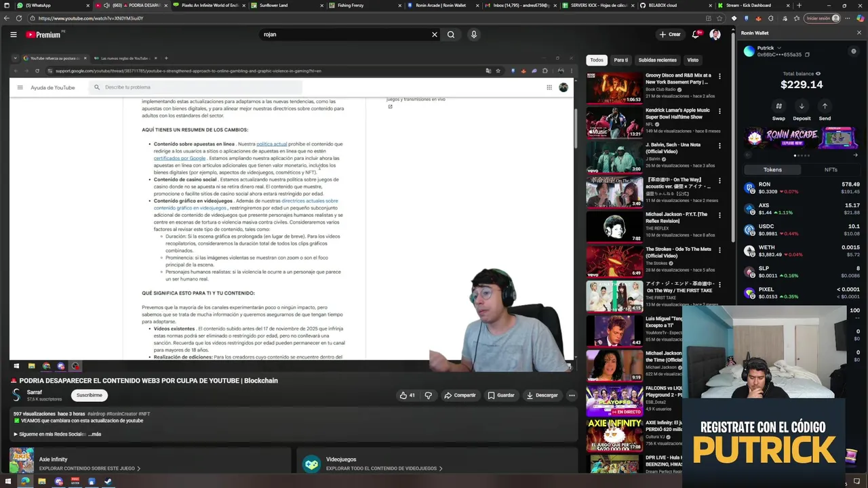Click the Deposit icon in Ronin Wallet
The height and width of the screenshot is (488, 868).
tap(802, 106)
